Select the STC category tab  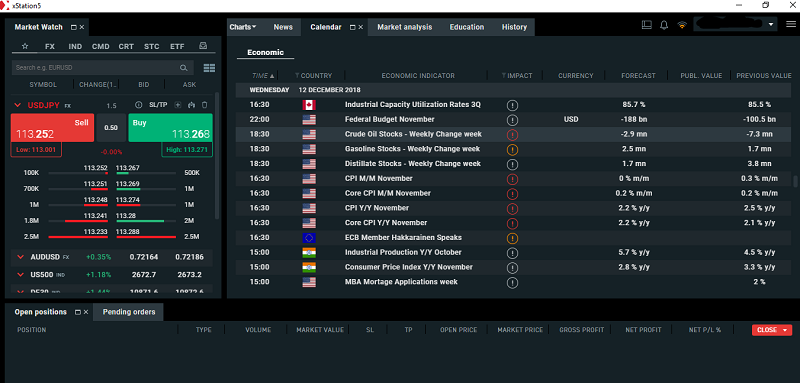[x=152, y=46]
